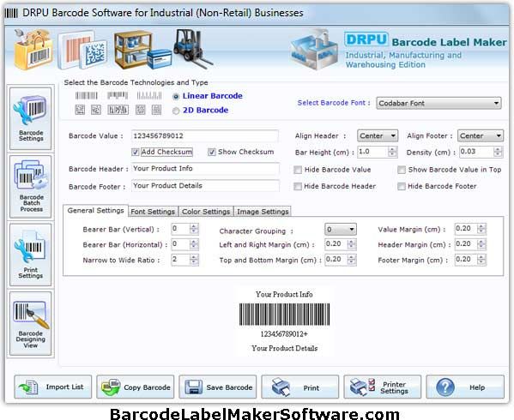Click the DRPU barcode icon in title bar
Screen dimensions: 514x420
(11, 13)
